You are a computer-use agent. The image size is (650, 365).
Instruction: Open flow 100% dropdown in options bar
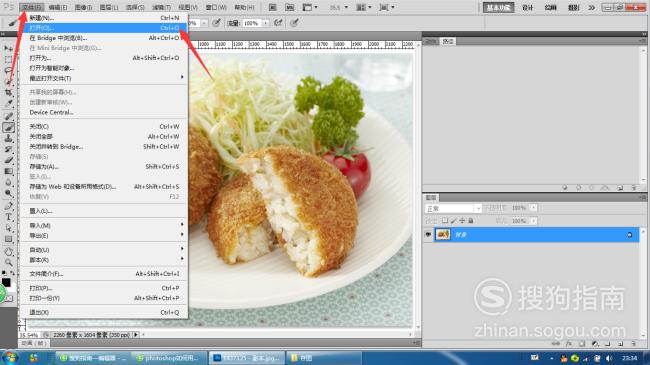266,23
